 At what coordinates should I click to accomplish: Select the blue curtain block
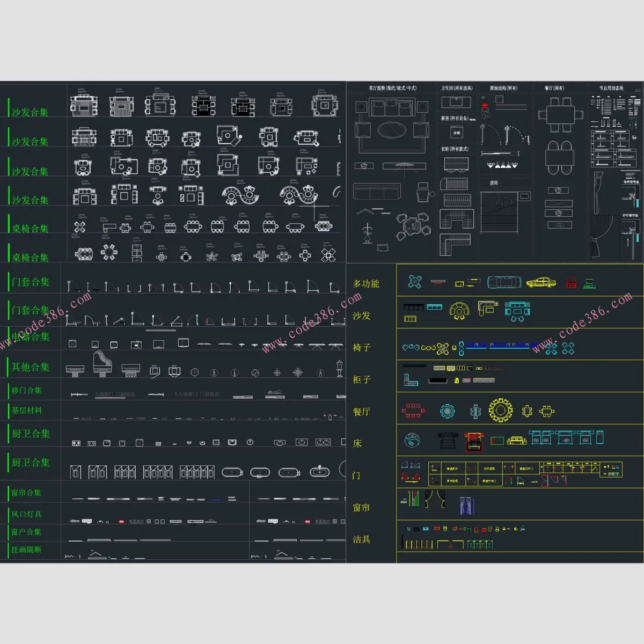(467, 505)
